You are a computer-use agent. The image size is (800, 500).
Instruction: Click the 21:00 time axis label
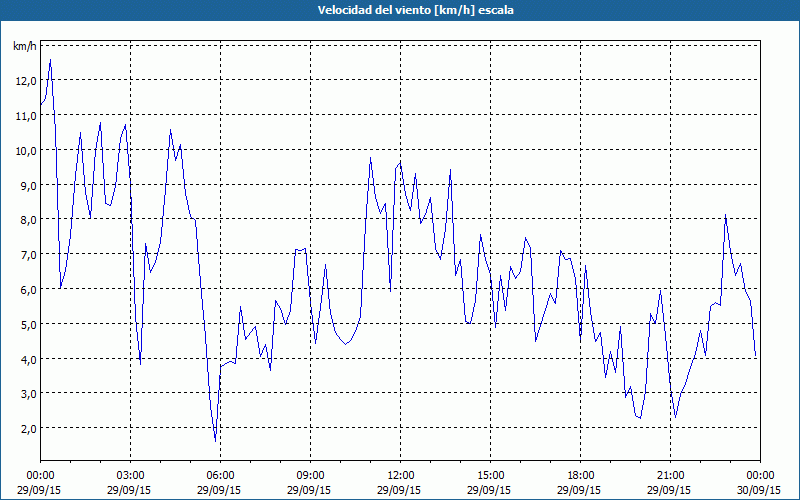pos(670,476)
